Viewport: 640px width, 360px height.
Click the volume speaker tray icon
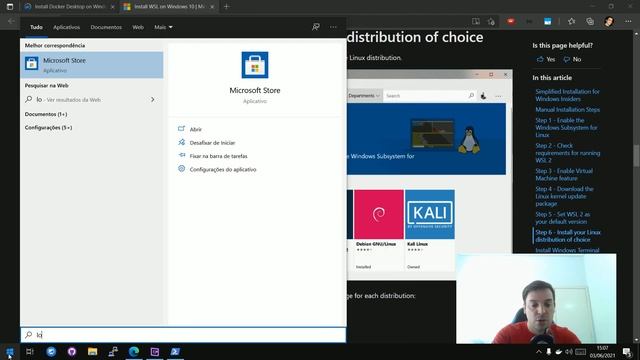[x=569, y=352]
